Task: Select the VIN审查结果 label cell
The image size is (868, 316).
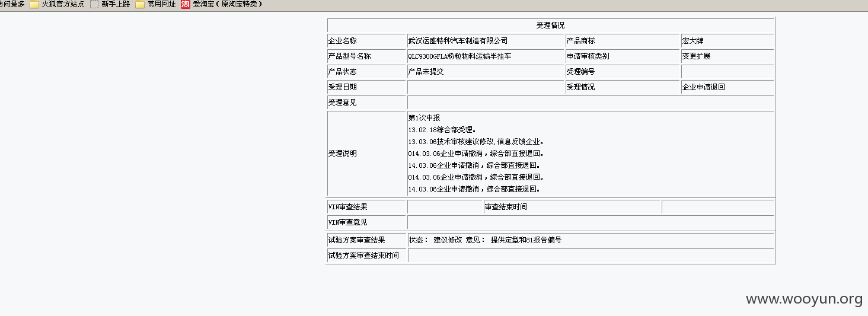Action: (x=366, y=207)
